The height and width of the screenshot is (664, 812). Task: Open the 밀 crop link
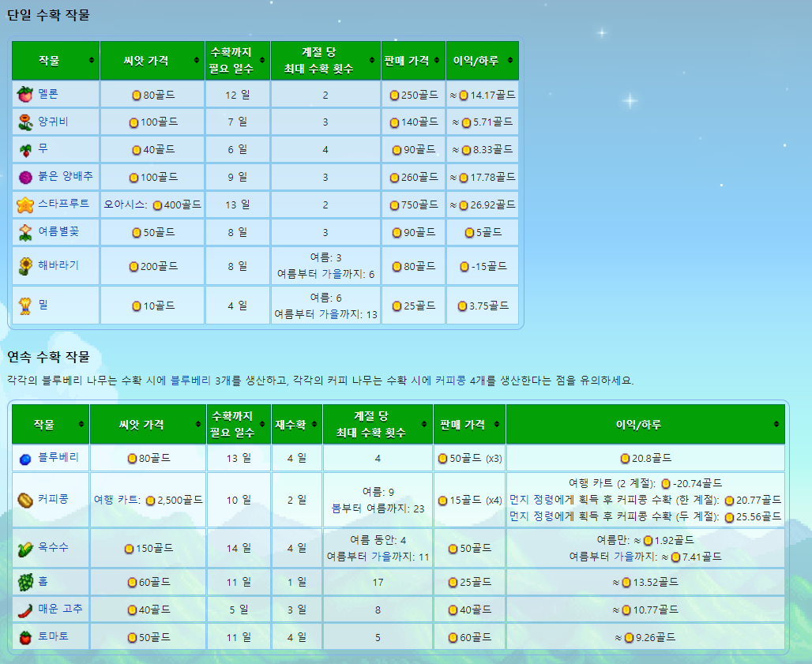coord(43,305)
